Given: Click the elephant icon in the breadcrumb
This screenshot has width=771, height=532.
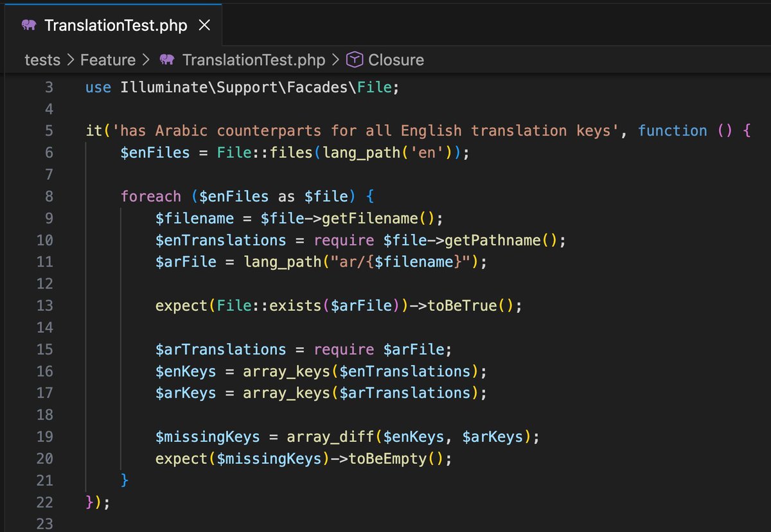Looking at the screenshot, I should pyautogui.click(x=167, y=60).
